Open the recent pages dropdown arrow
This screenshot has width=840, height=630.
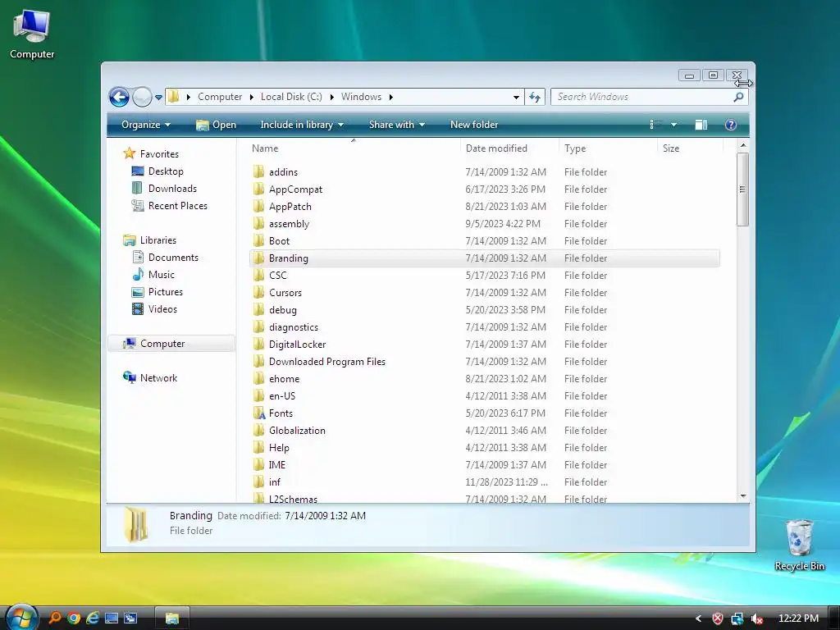(158, 98)
